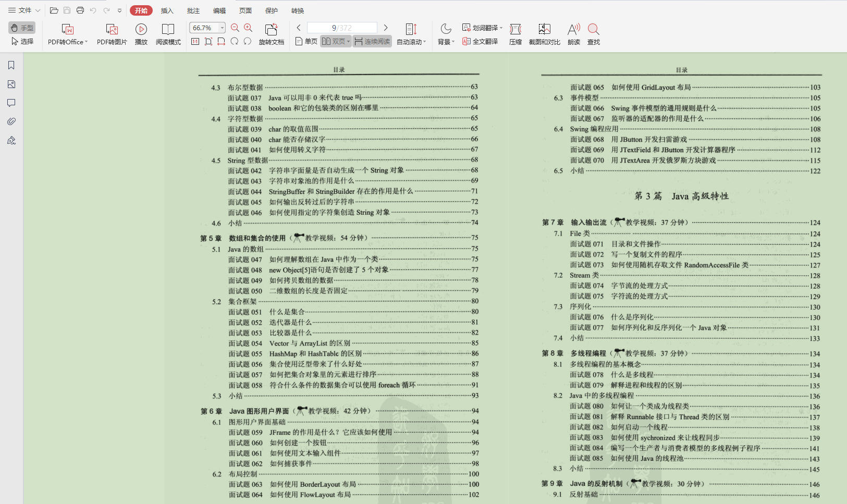Activate the 手型 hand tool
Image resolution: width=847 pixels, height=504 pixels.
pos(22,28)
